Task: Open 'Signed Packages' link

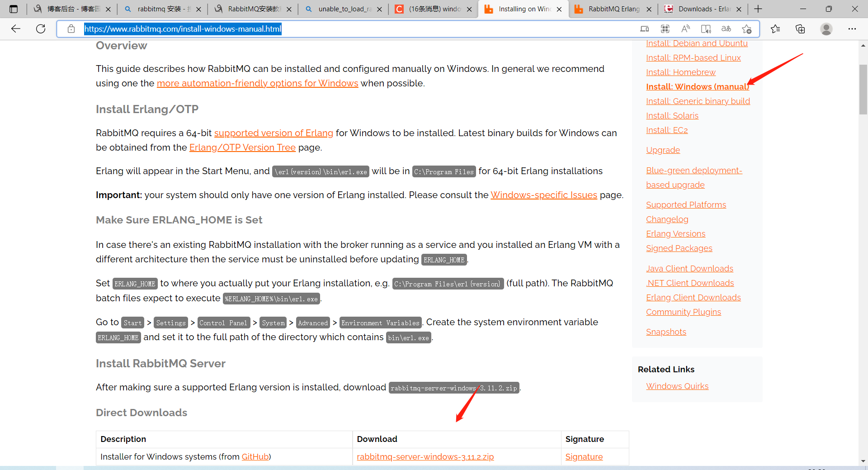Action: [x=679, y=248]
